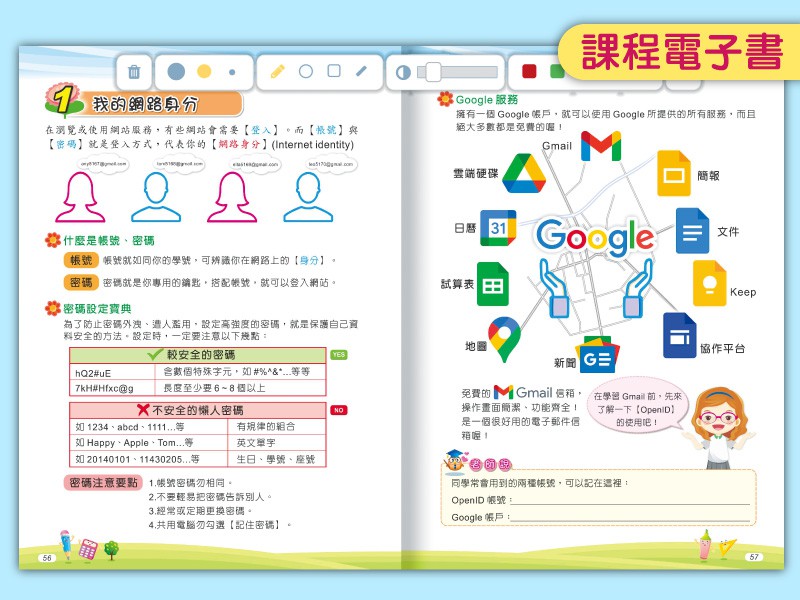Click the opacity slider handle
The height and width of the screenshot is (600, 800).
(433, 72)
